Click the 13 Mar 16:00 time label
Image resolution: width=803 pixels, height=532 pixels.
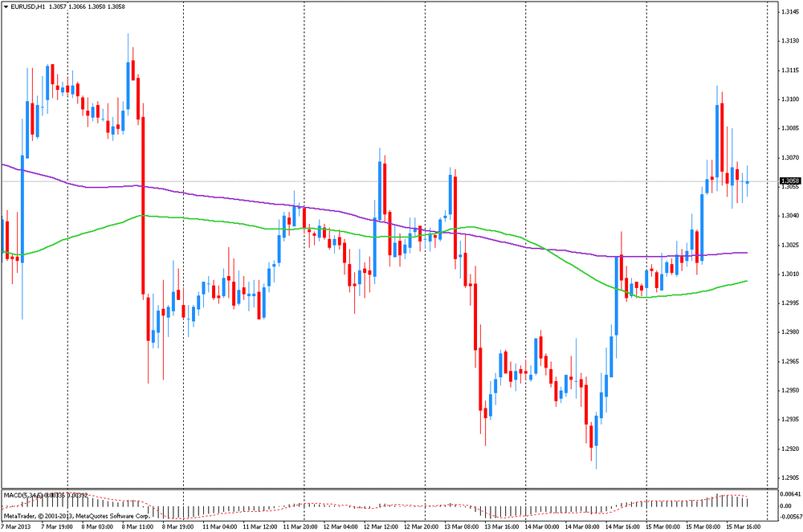(502, 526)
